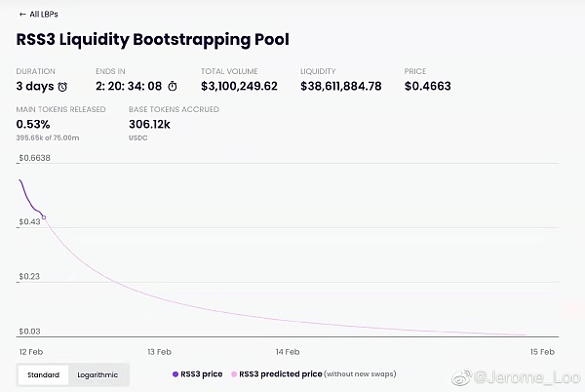The width and height of the screenshot is (585, 392).
Task: Click the liquidity value $38,611,884.78
Action: coord(341,86)
